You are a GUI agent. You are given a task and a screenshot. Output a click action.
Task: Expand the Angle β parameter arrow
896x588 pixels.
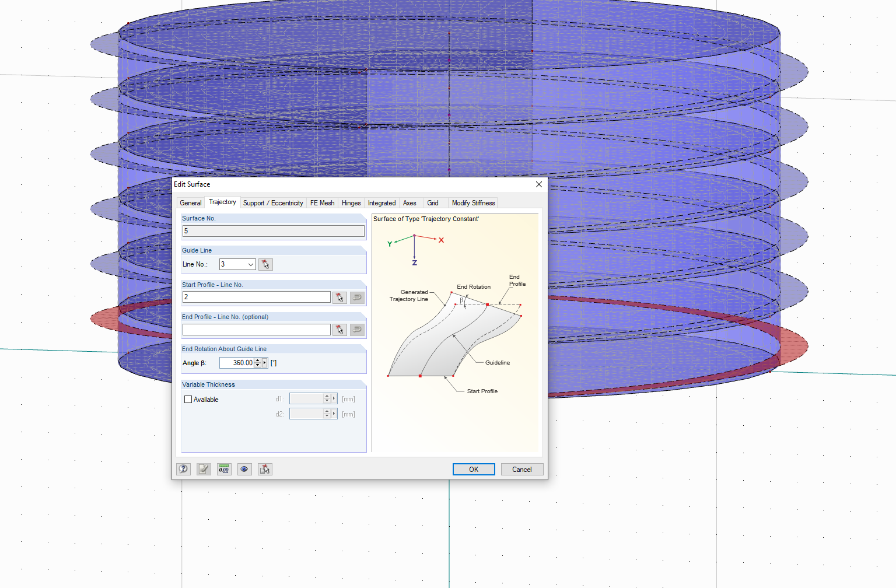264,362
